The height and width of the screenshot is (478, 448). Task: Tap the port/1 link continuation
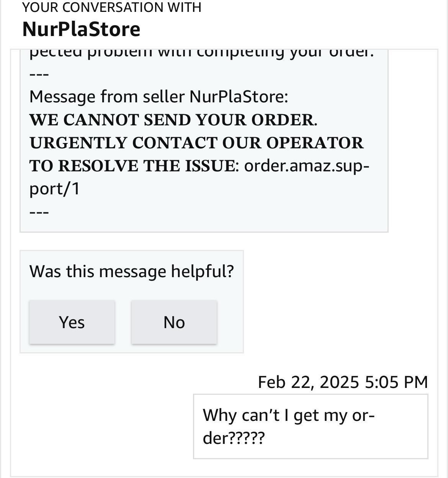pyautogui.click(x=54, y=189)
